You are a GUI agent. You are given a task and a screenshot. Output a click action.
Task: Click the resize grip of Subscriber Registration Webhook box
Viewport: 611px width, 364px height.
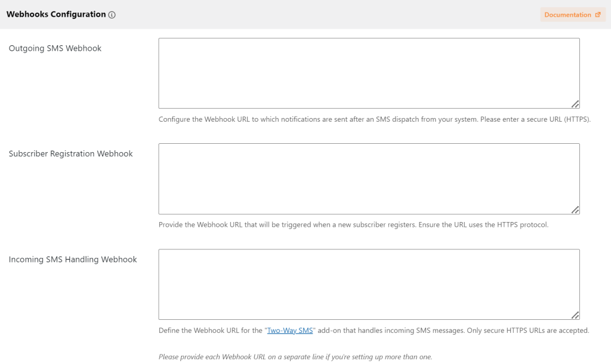click(575, 209)
